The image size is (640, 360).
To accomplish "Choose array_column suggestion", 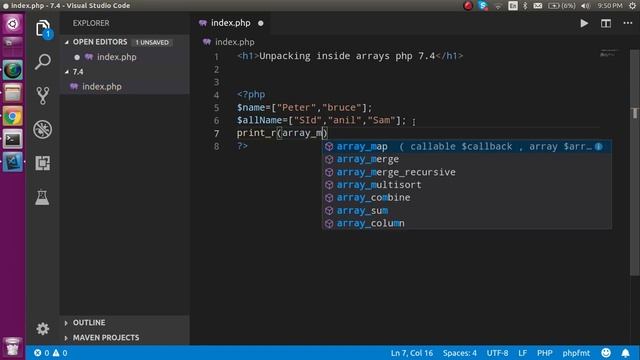I will coord(467,223).
